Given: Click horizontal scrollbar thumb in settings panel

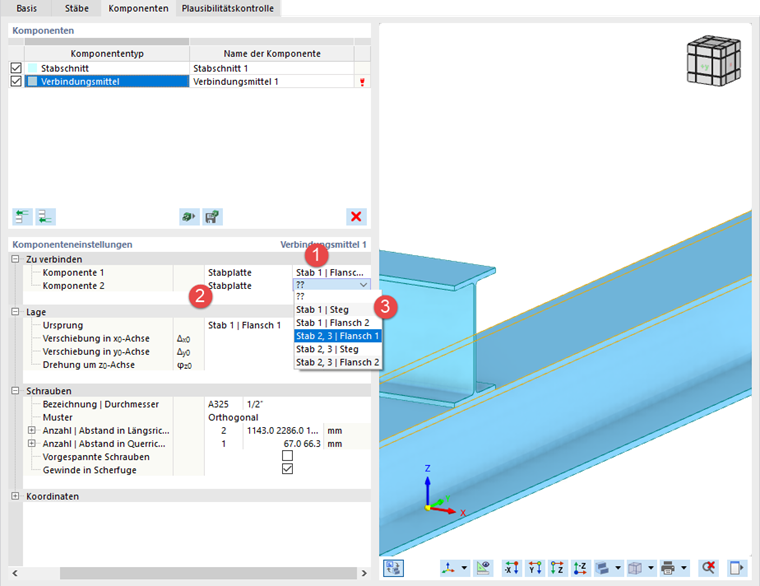Looking at the screenshot, I should (208, 573).
